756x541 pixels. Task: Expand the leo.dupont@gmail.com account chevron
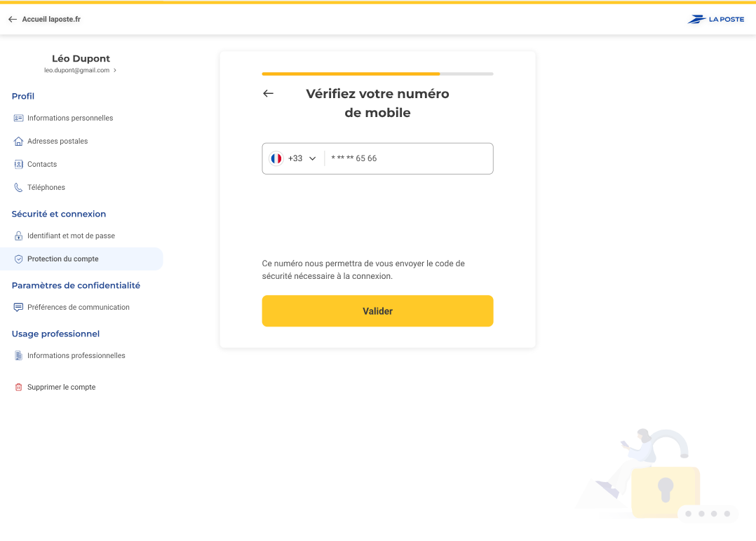coord(115,71)
